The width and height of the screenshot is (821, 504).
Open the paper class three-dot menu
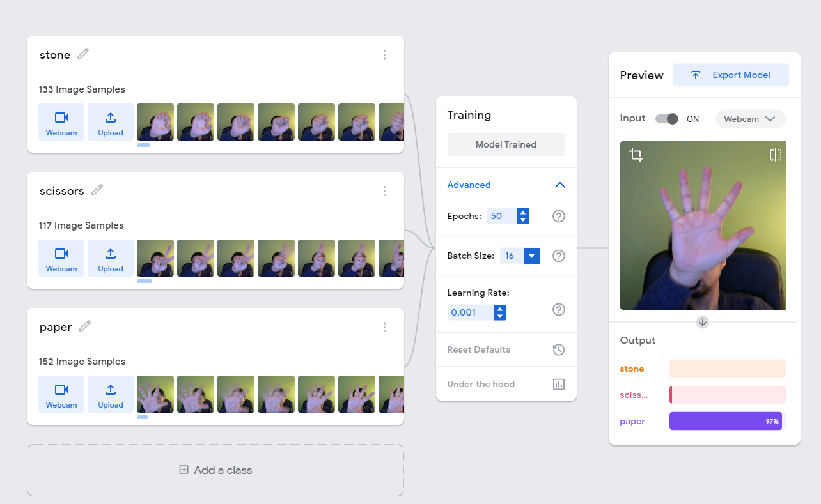coord(385,327)
